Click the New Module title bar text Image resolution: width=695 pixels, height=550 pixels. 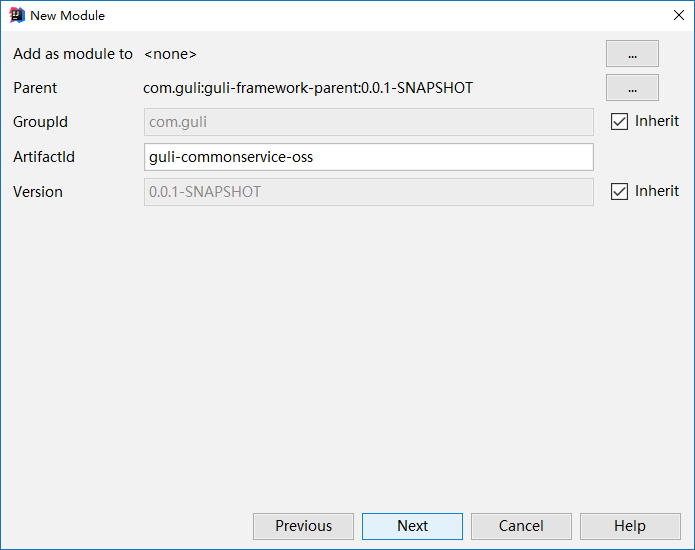pos(67,15)
